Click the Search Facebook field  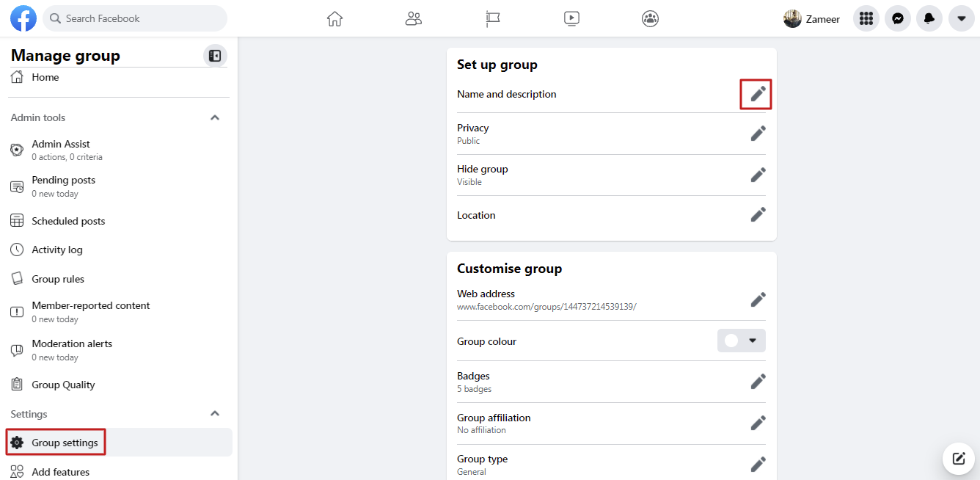pyautogui.click(x=135, y=18)
